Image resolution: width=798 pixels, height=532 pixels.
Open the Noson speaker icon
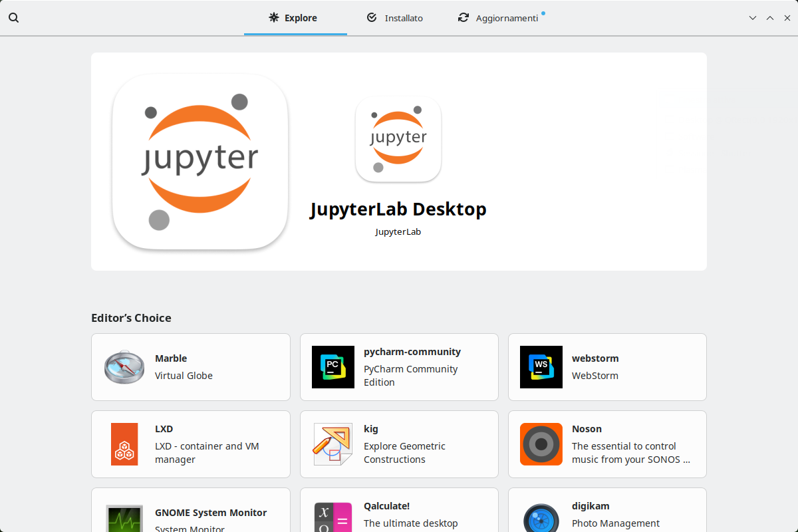tap(541, 444)
